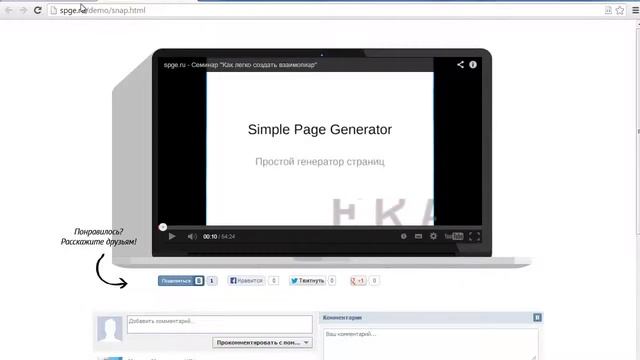This screenshot has height=360, width=640.
Task: Click the VK share counter showing 1
Action: point(211,281)
